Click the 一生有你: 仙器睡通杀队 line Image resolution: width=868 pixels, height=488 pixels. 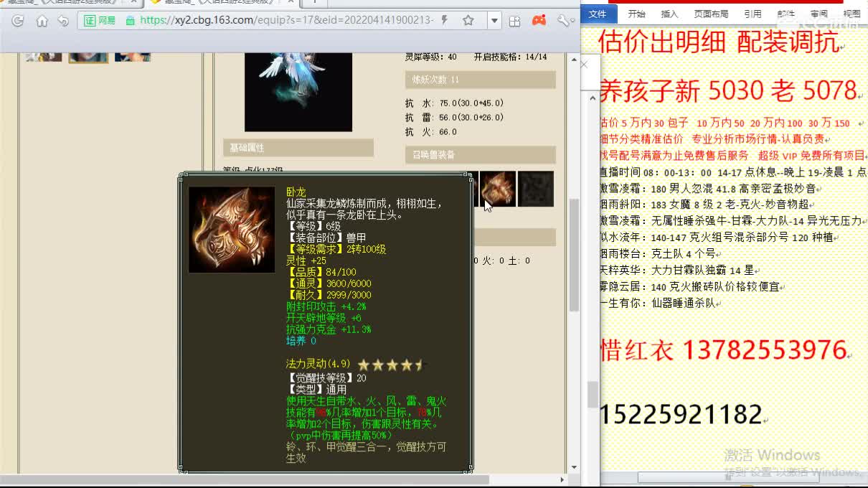656,304
